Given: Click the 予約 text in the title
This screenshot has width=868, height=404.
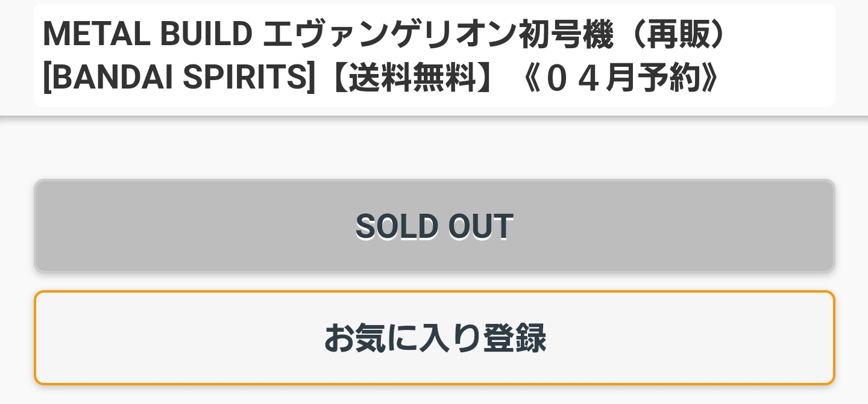Looking at the screenshot, I should 669,79.
